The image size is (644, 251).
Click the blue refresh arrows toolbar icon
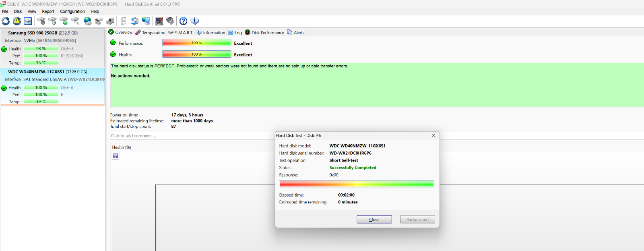click(6, 21)
